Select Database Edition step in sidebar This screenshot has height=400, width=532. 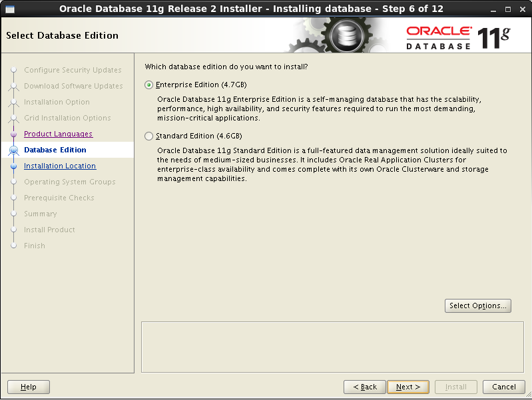[55, 150]
